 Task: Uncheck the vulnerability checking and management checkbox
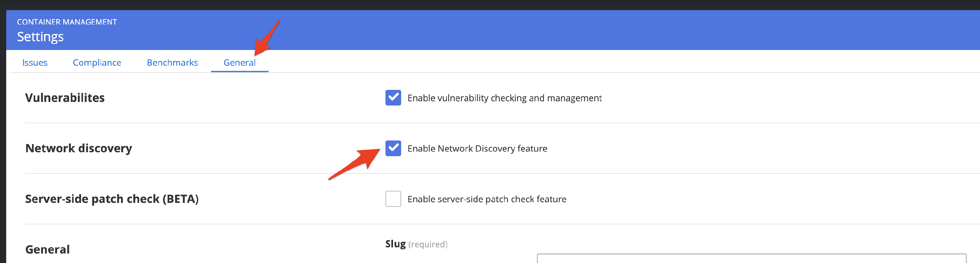(x=393, y=98)
